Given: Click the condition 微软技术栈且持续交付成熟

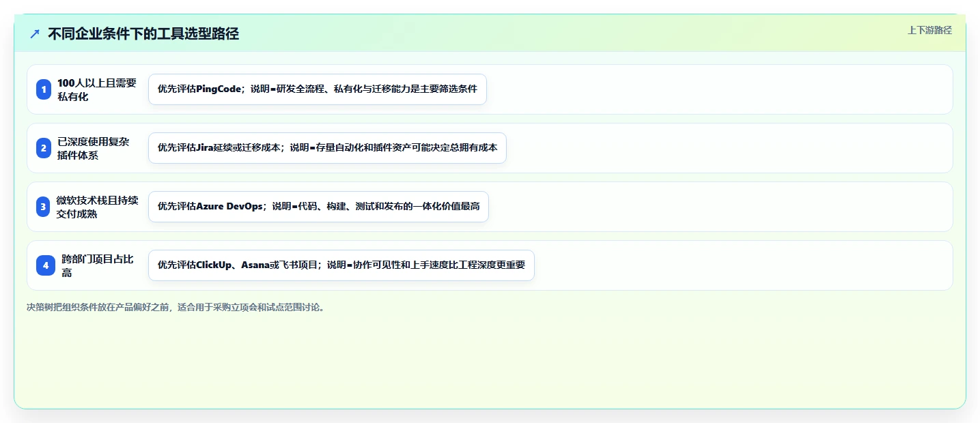Looking at the screenshot, I should [98, 207].
